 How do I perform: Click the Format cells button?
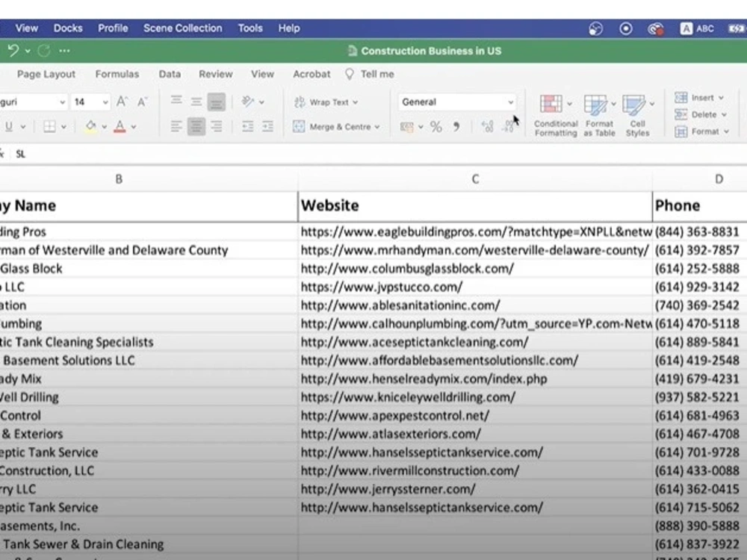click(696, 131)
